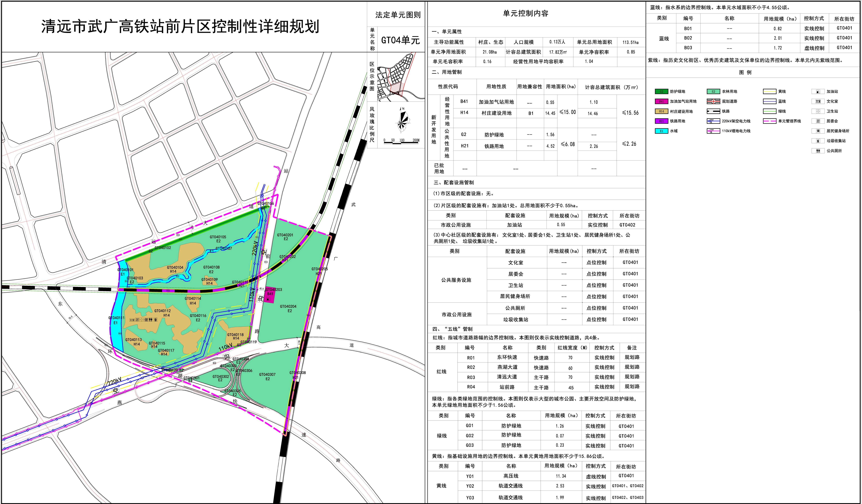Image resolution: width=862 pixels, height=504 pixels.
Task: Click the 二、用地管制 section heading
Action: 447,72
